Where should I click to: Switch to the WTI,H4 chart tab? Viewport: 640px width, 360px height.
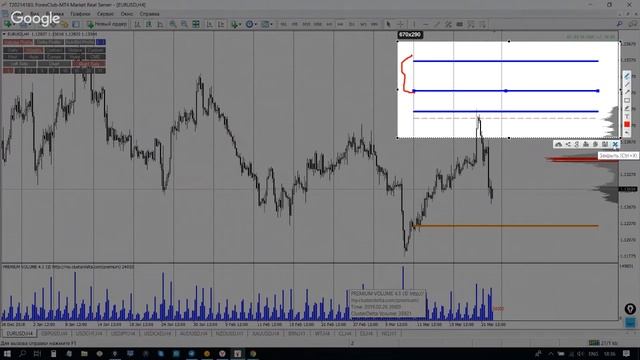(322, 333)
